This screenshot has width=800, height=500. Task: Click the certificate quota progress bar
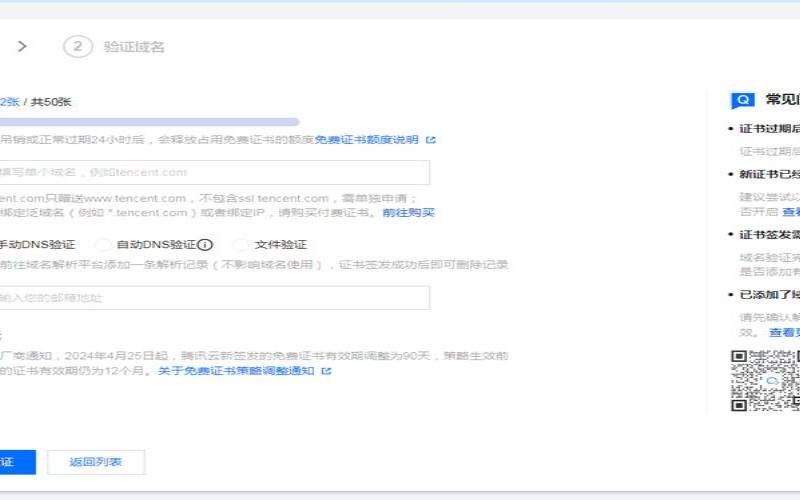click(149, 122)
